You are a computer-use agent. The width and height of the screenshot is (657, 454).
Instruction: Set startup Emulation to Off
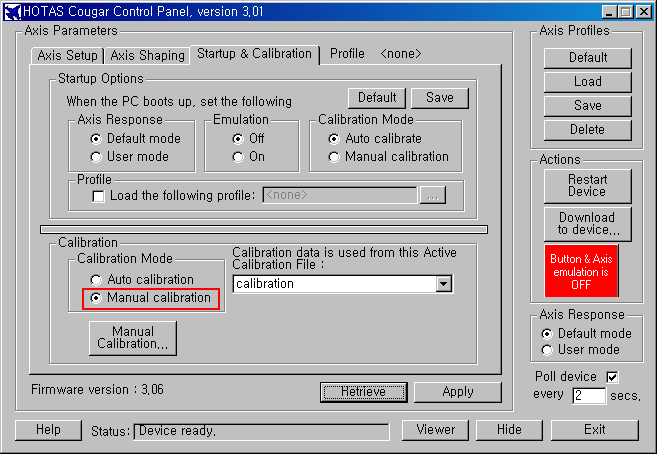click(248, 138)
